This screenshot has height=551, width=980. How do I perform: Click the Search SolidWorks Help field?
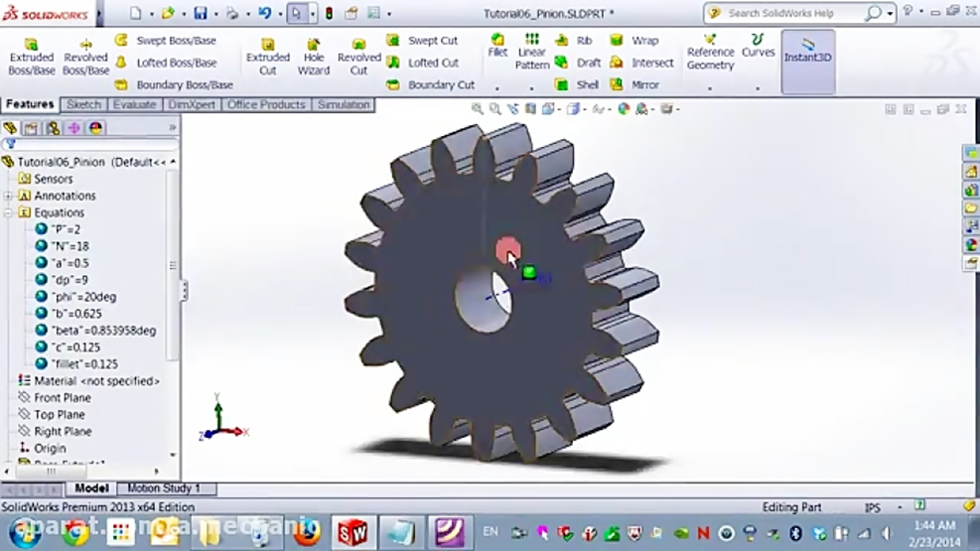(x=794, y=14)
